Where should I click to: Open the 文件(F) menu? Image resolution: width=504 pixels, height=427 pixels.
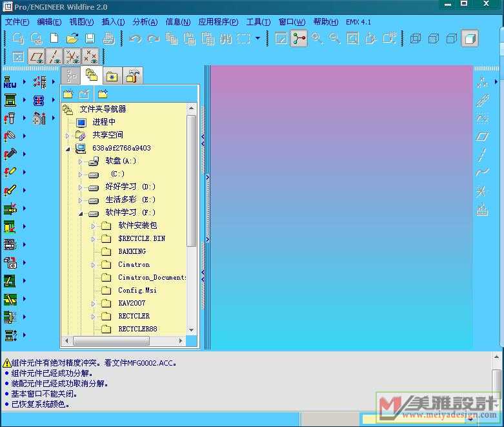click(17, 22)
